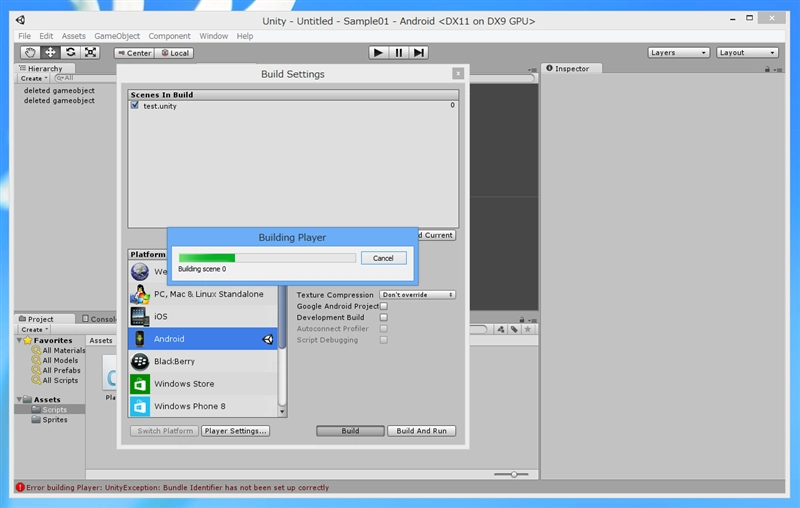800x508 pixels.
Task: Select the Windows Phone 8 platform
Action: [203, 406]
